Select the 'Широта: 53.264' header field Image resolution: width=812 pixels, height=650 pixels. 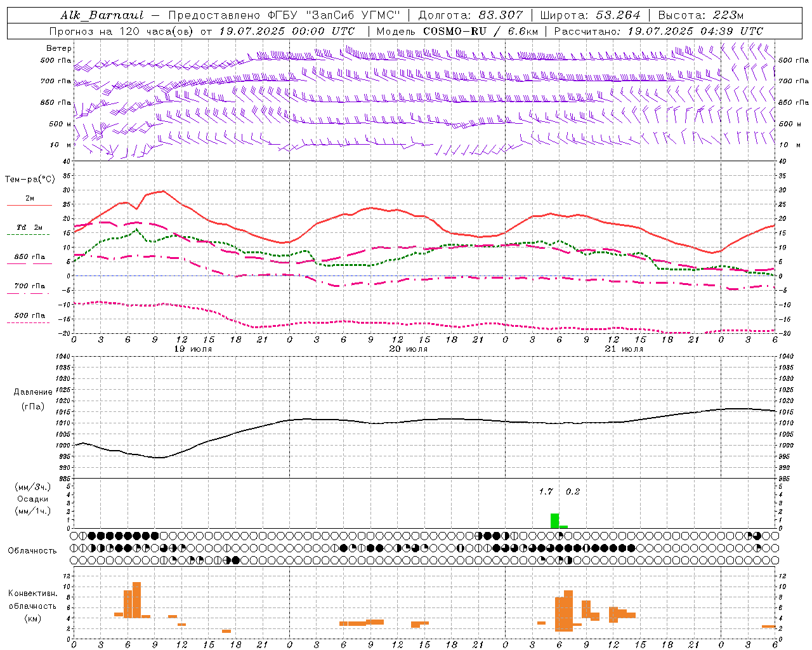590,15
